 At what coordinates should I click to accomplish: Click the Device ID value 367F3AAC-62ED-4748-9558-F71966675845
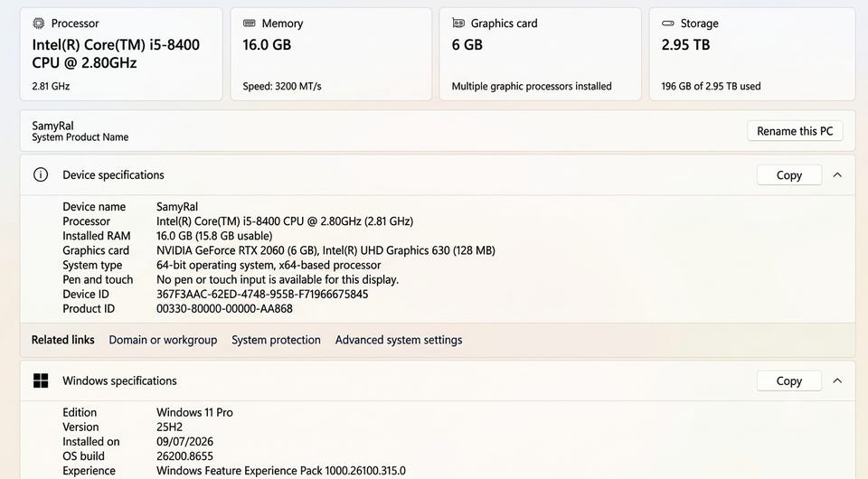[262, 295]
